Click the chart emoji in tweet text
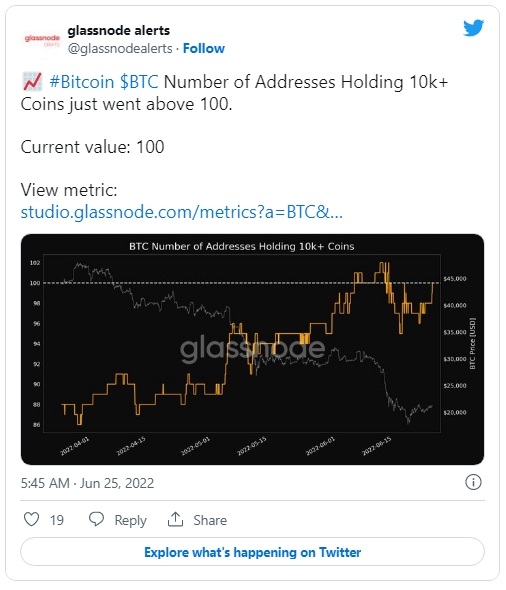Screen dimensions: 506x590 [32, 82]
